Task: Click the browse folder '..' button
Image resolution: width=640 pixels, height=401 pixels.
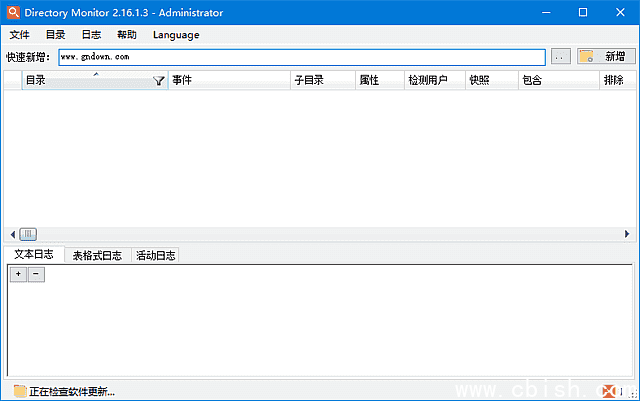Action: 561,57
